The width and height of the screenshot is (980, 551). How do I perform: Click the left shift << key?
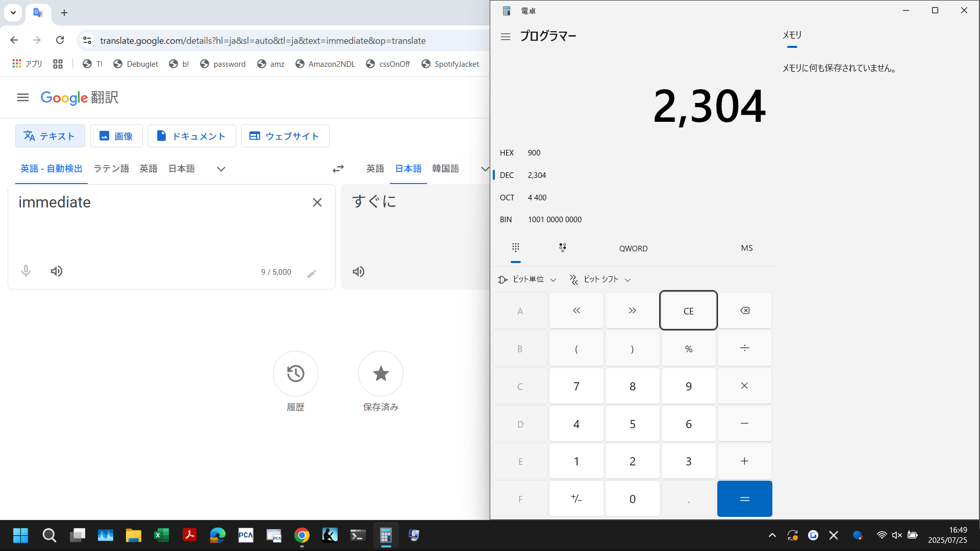(576, 311)
